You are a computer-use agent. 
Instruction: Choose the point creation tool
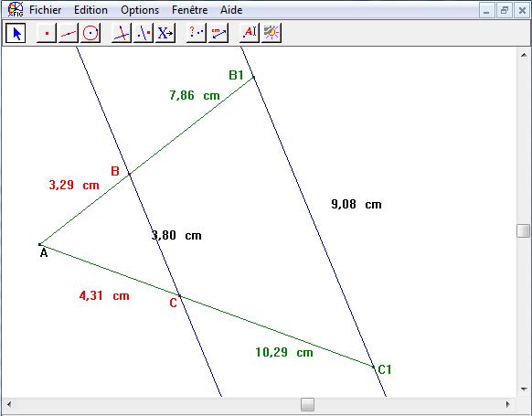click(47, 33)
